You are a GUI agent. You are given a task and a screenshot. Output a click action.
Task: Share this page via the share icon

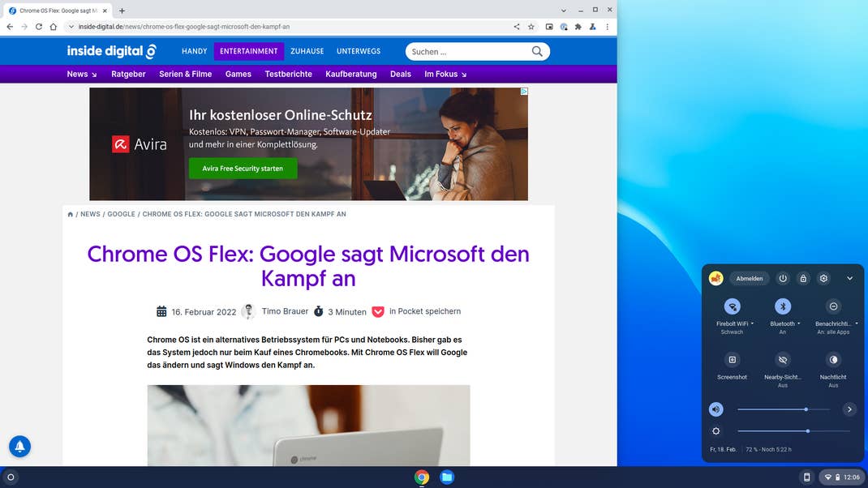[517, 27]
